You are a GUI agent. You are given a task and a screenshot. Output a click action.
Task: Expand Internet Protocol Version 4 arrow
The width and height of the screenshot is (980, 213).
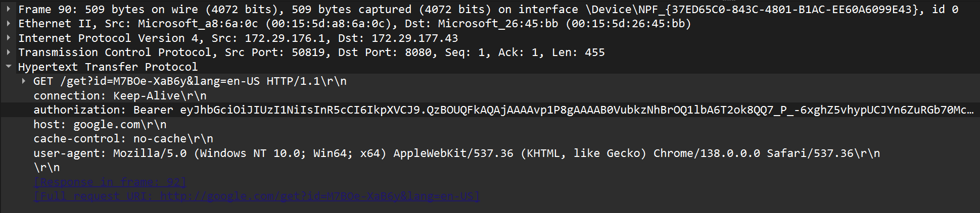(x=9, y=38)
